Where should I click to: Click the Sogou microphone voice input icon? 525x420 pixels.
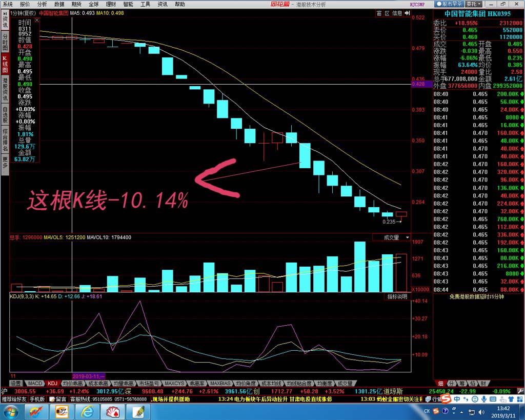tap(484, 399)
